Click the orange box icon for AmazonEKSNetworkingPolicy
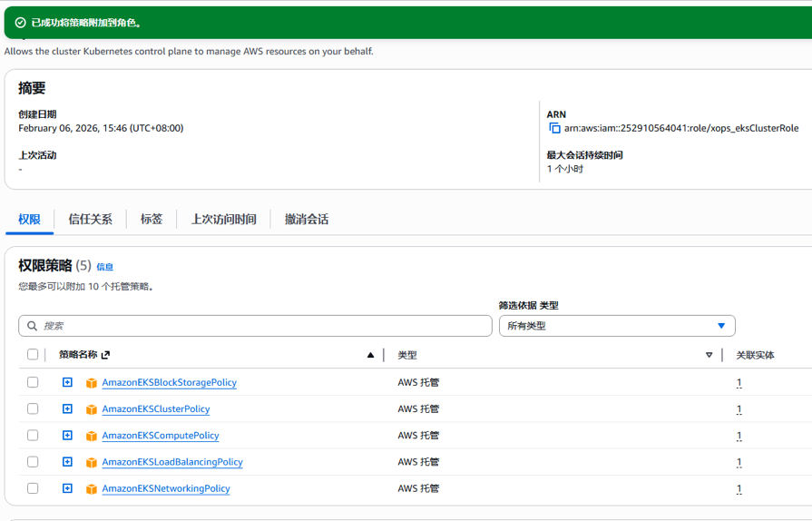This screenshot has height=521, width=812. coord(91,489)
